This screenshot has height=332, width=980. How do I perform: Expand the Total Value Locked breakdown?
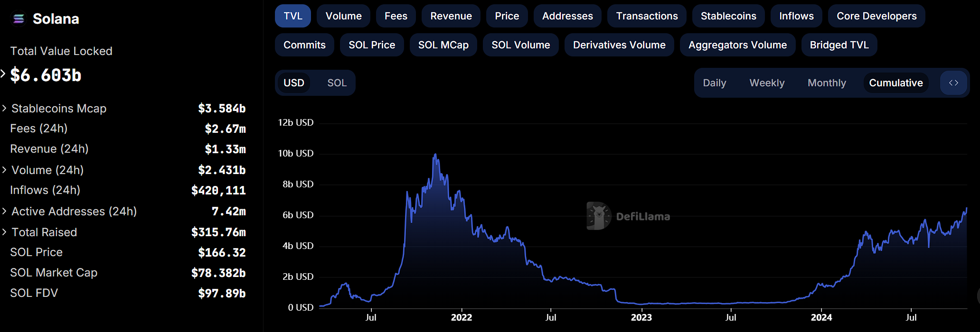(3, 74)
